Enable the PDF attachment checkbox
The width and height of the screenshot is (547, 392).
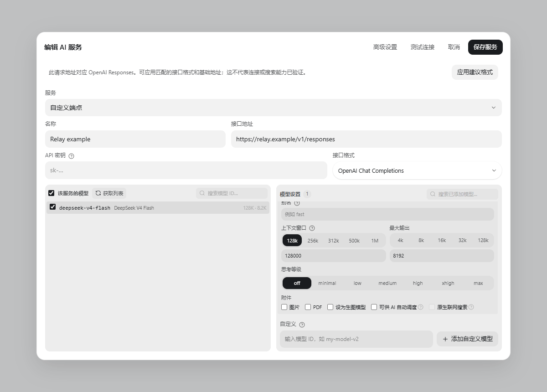(x=308, y=307)
